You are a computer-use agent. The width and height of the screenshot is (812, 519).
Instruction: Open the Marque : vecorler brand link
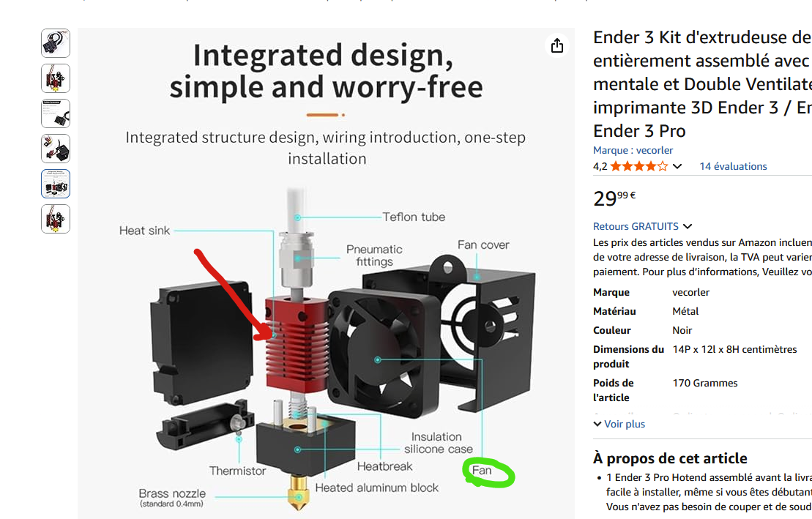point(633,150)
